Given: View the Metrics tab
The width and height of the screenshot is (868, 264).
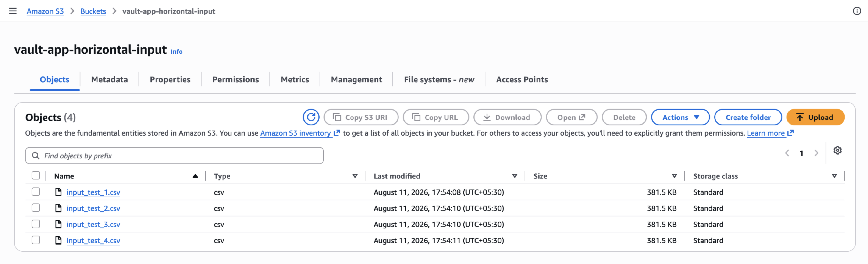Looking at the screenshot, I should pos(295,79).
